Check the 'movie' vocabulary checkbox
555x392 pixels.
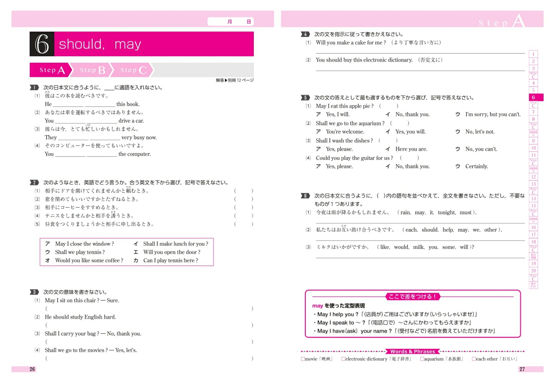(302, 359)
